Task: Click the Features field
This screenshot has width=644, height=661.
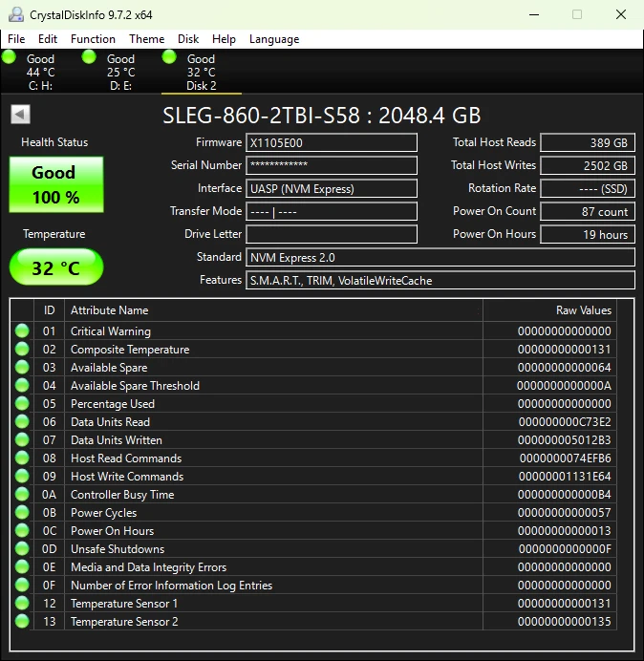Action: pyautogui.click(x=440, y=280)
